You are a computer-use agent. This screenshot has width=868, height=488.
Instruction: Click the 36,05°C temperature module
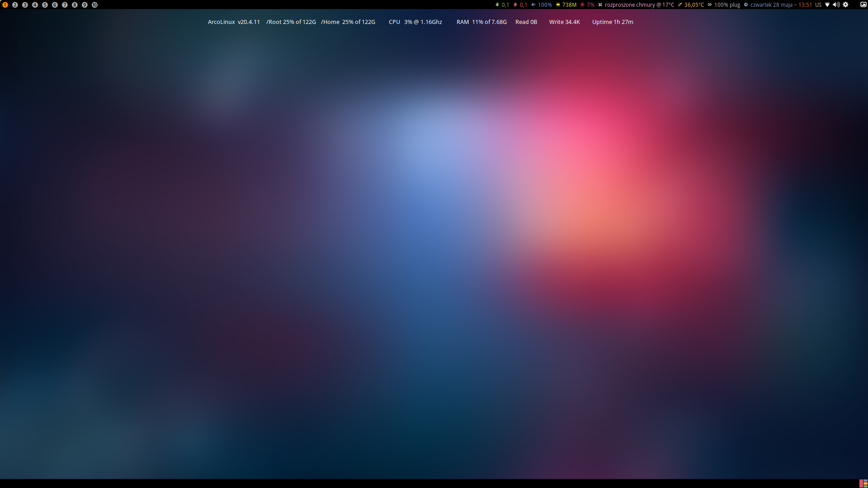693,5
